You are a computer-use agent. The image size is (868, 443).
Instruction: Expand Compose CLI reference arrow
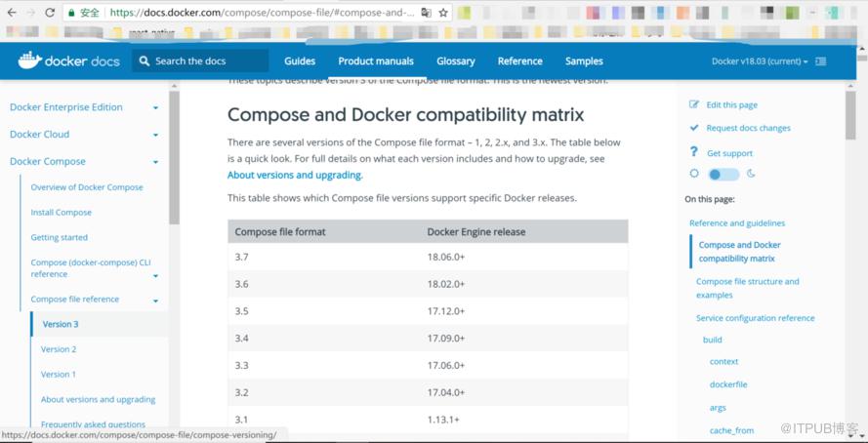(155, 275)
